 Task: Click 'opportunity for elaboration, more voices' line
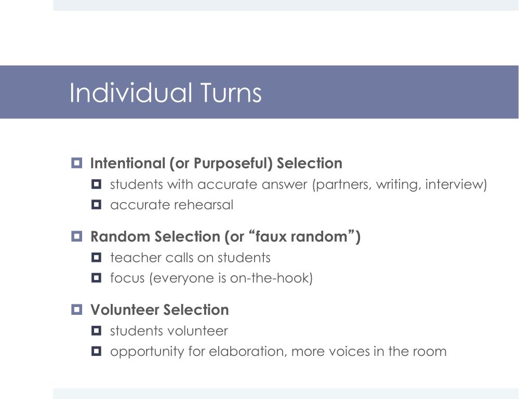tap(278, 352)
